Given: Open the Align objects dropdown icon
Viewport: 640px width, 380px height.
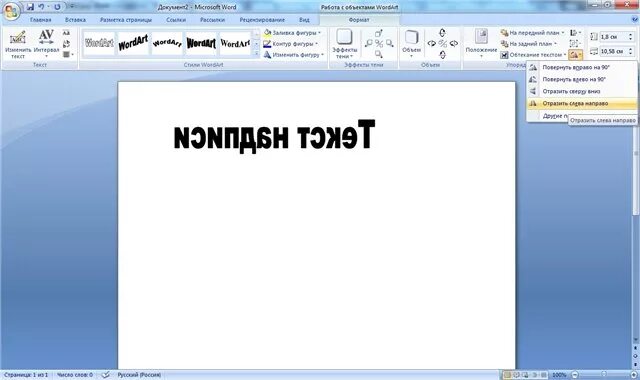Looking at the screenshot, I should (x=576, y=33).
